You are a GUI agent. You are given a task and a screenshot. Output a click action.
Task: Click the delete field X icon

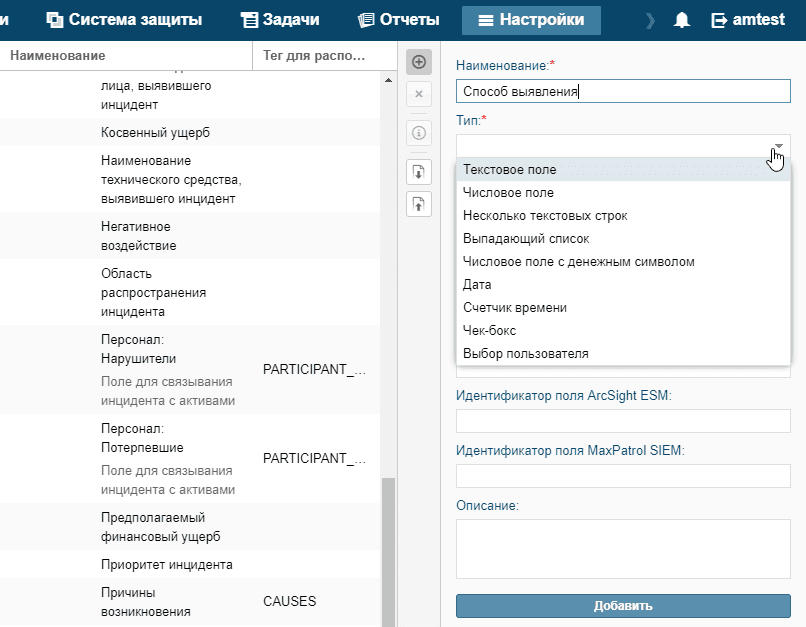pos(419,94)
